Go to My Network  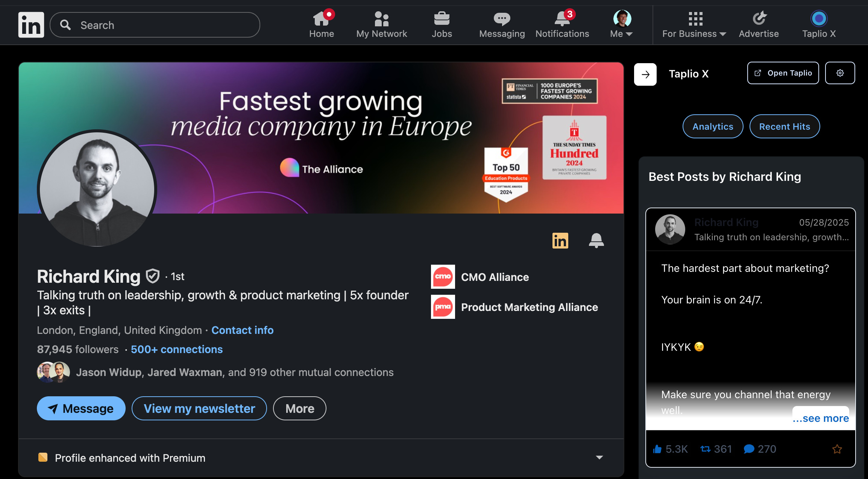pos(382,25)
